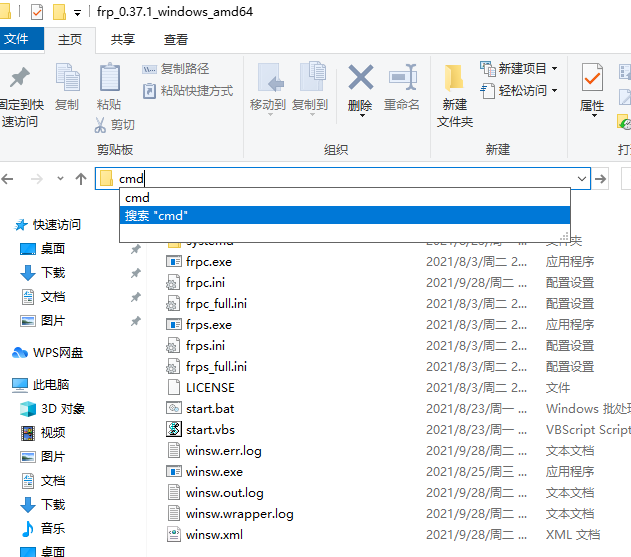Viewport: 631px width, 557px height.
Task: Switch to the Share ribbon tab
Action: [123, 39]
